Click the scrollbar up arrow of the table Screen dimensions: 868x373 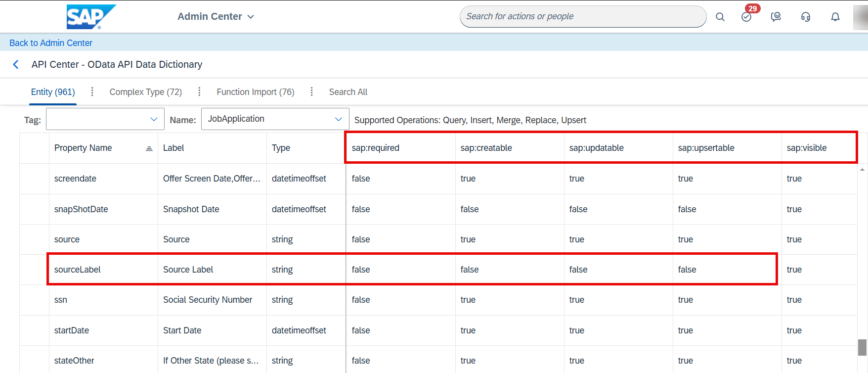(x=862, y=169)
